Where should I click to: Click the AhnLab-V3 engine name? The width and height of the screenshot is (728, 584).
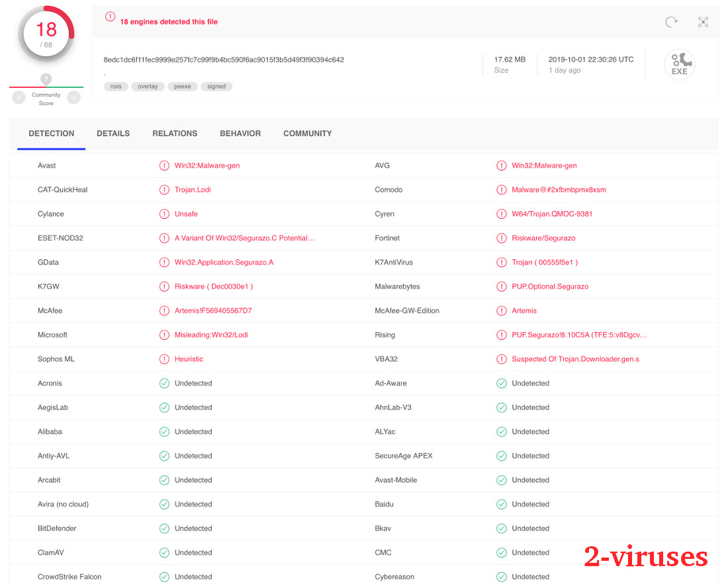coord(393,407)
